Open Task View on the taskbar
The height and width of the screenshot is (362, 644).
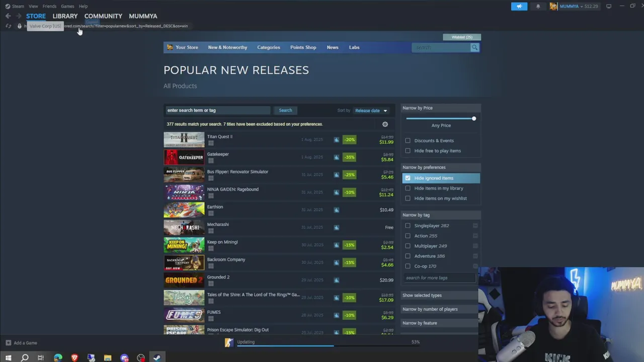[41, 358]
